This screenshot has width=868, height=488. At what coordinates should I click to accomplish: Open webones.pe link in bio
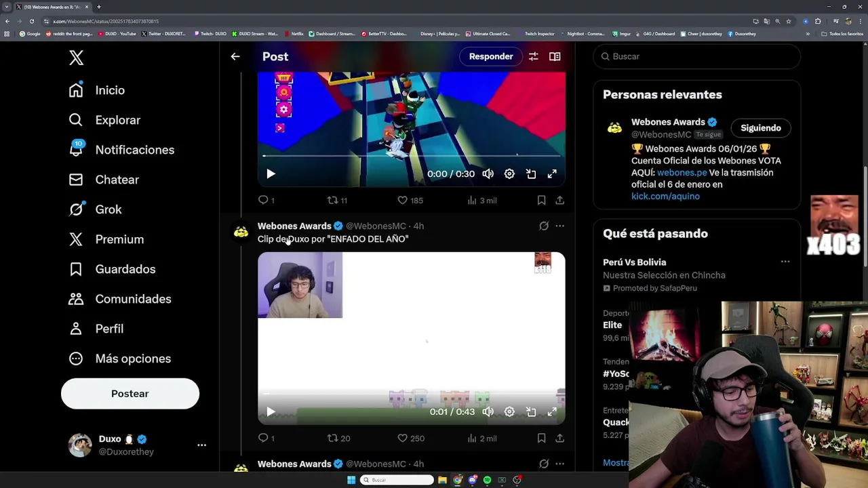682,173
